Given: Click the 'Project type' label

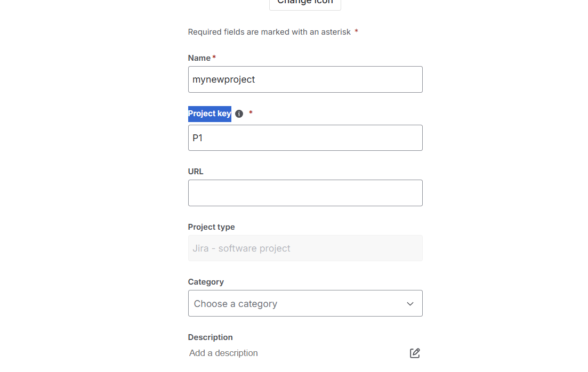Looking at the screenshot, I should [211, 227].
